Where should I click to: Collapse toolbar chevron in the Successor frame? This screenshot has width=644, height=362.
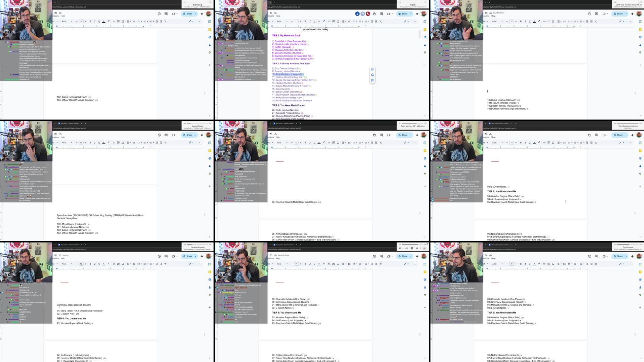coord(630,264)
